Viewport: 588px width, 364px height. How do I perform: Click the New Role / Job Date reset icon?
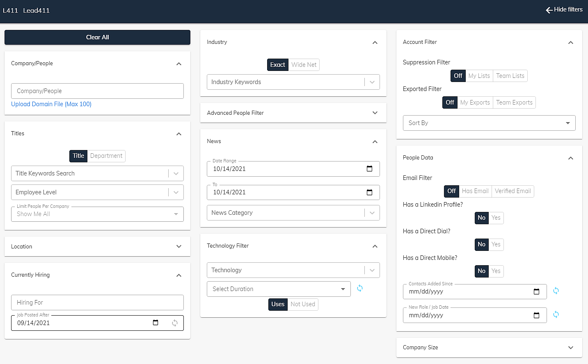coord(556,314)
